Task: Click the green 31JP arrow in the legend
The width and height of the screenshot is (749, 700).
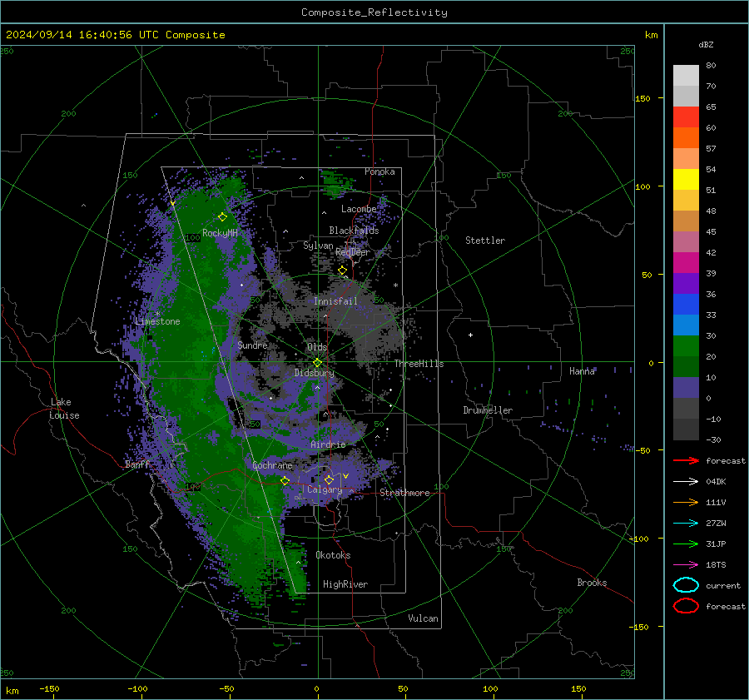Action: click(686, 544)
